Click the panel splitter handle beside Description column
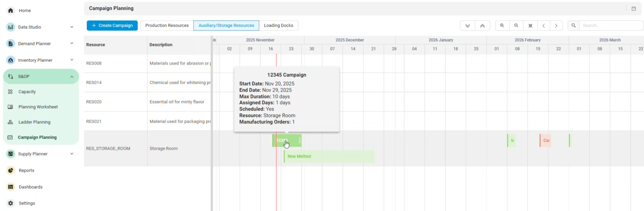Viewport: 644px width, 211px height. tap(212, 123)
